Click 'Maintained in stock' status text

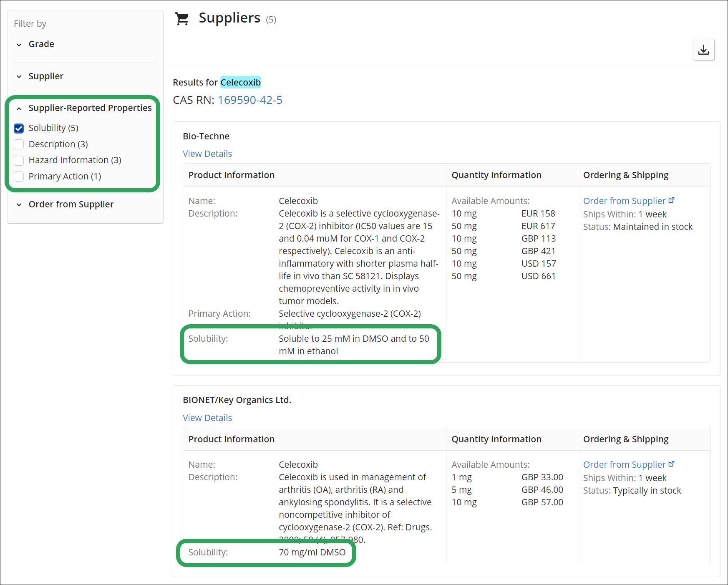click(x=653, y=227)
